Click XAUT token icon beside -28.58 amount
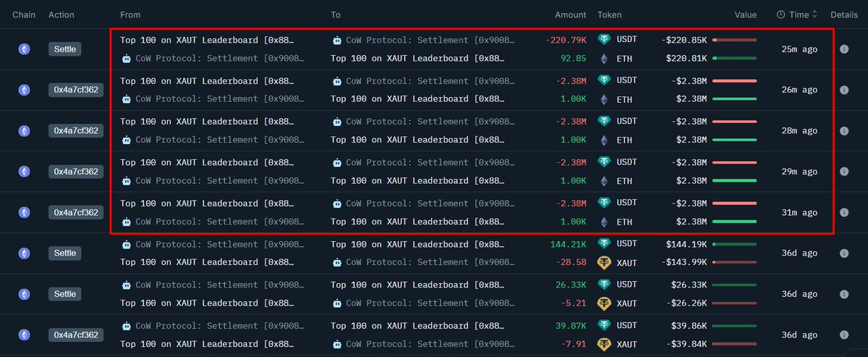 (603, 262)
